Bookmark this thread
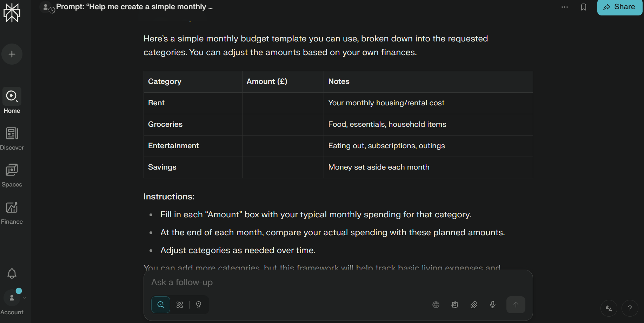The height and width of the screenshot is (323, 644). pyautogui.click(x=584, y=7)
